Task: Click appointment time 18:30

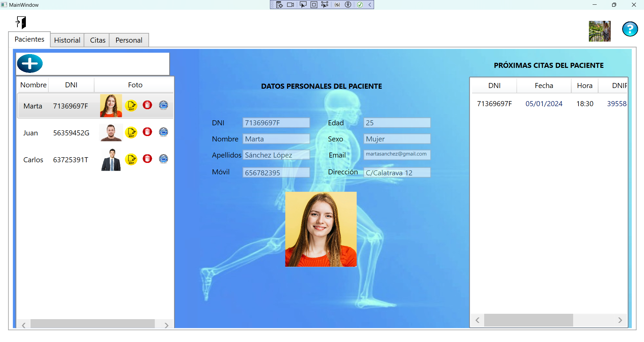Action: [x=585, y=104]
